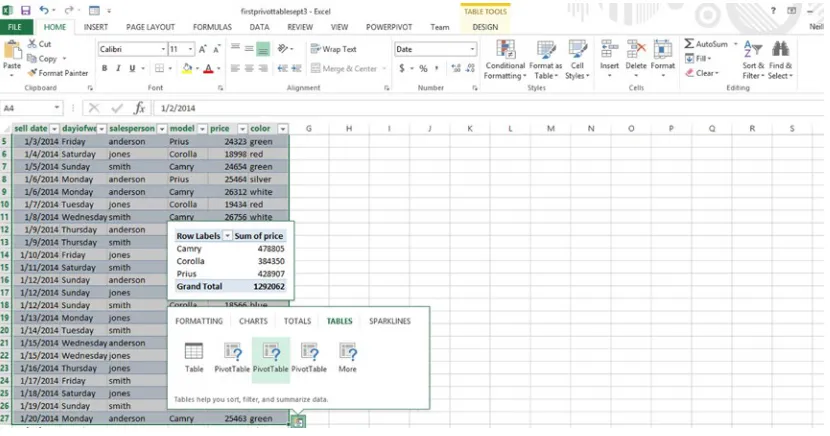Undo the last action

(x=44, y=10)
